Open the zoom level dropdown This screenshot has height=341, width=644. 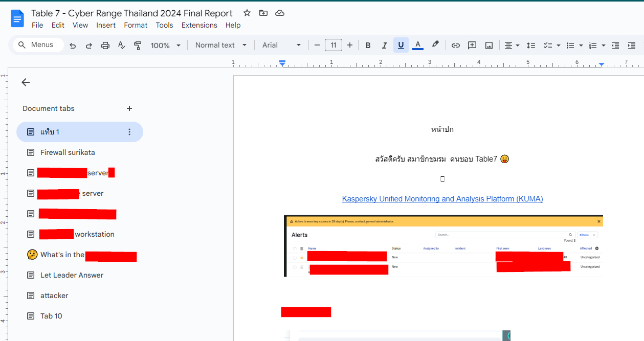point(165,45)
